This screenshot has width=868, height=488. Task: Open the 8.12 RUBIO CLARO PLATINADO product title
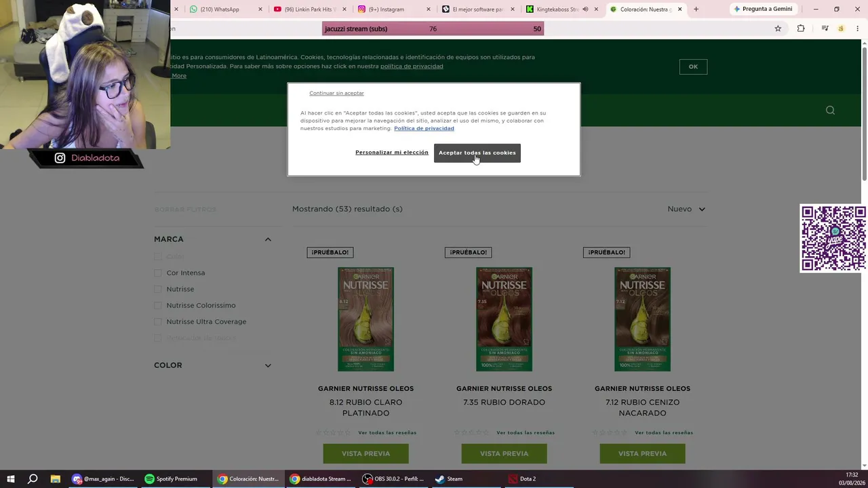click(x=366, y=407)
